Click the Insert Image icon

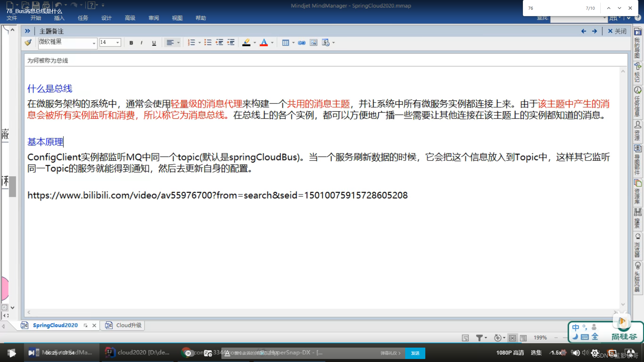pos(314,43)
